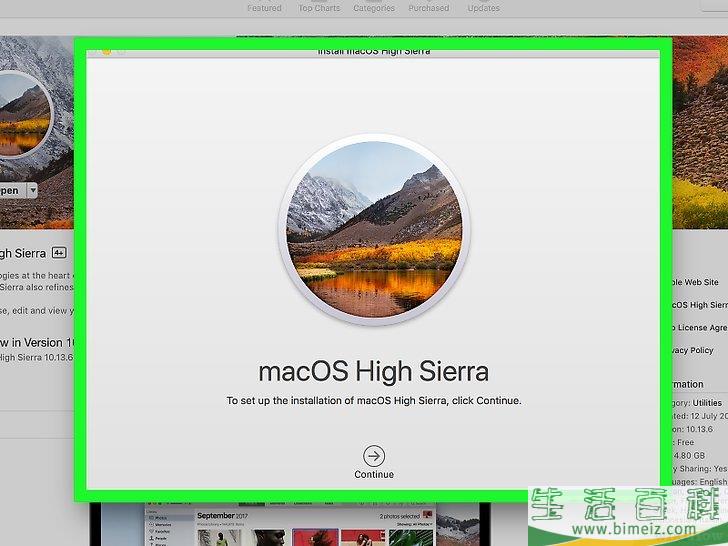Image resolution: width=728 pixels, height=546 pixels.
Task: Click the 'macOS High Sierra' support link in sidebar
Action: click(700, 305)
